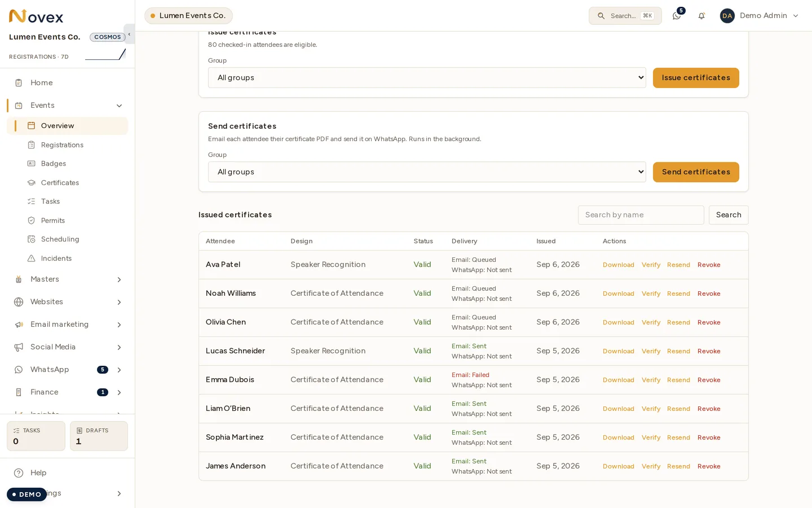
Task: Verify Noah Williams's certificate
Action: pyautogui.click(x=651, y=294)
